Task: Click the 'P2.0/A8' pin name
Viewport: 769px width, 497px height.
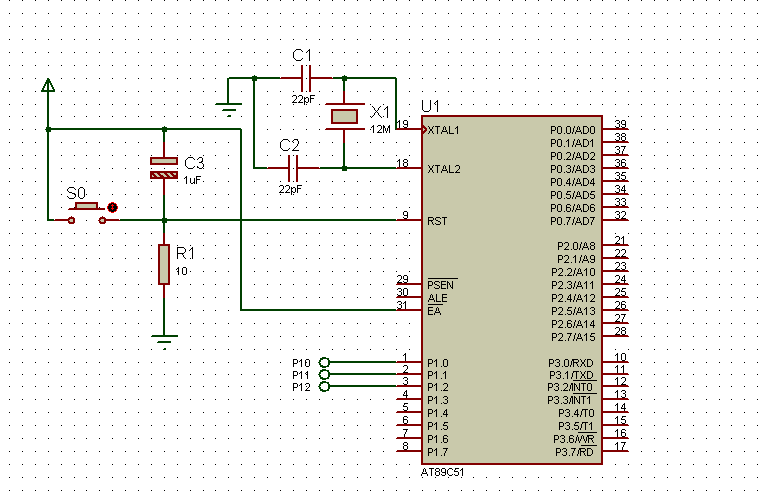Action: click(576, 246)
